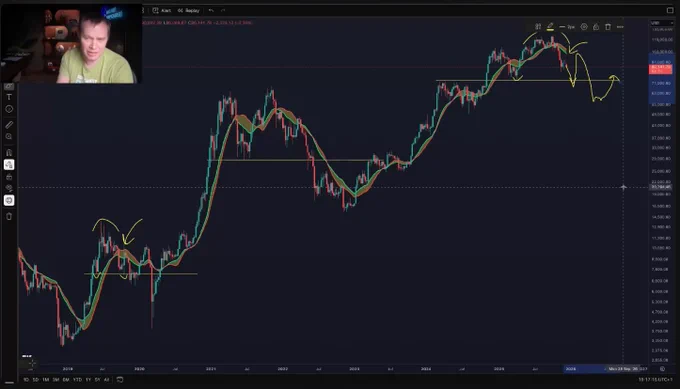Viewport: 680px width, 389px height.
Task: Click the Go to date calendar icon
Action: coord(120,380)
